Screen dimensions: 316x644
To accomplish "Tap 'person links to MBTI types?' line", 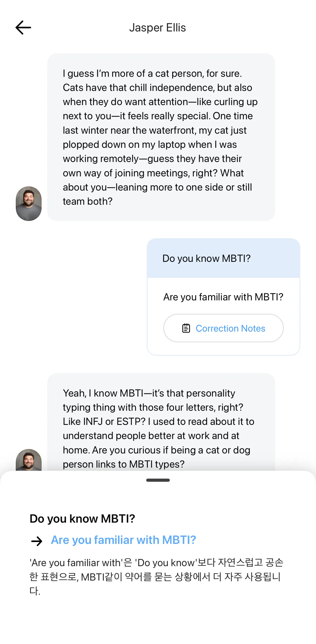I will (124, 464).
